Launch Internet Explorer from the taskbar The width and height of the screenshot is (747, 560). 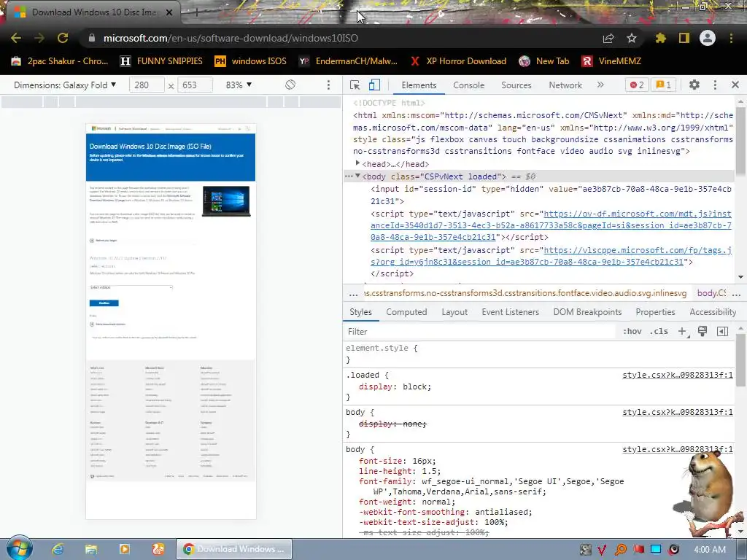click(x=58, y=549)
